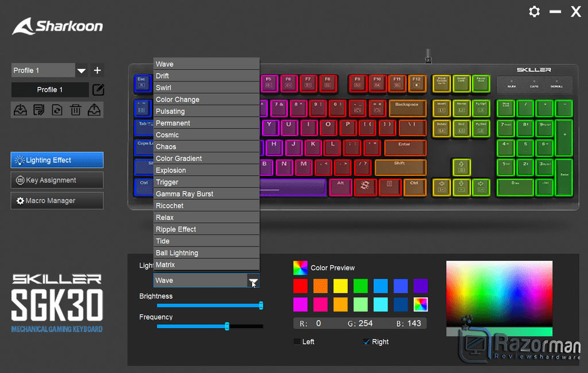
Task: Select Swirl lighting effect
Action: [206, 87]
